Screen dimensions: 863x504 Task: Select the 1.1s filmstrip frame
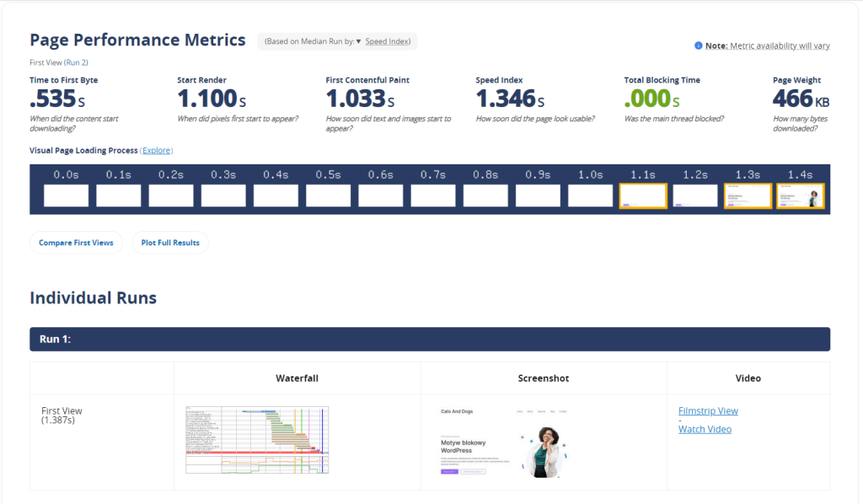tap(643, 196)
